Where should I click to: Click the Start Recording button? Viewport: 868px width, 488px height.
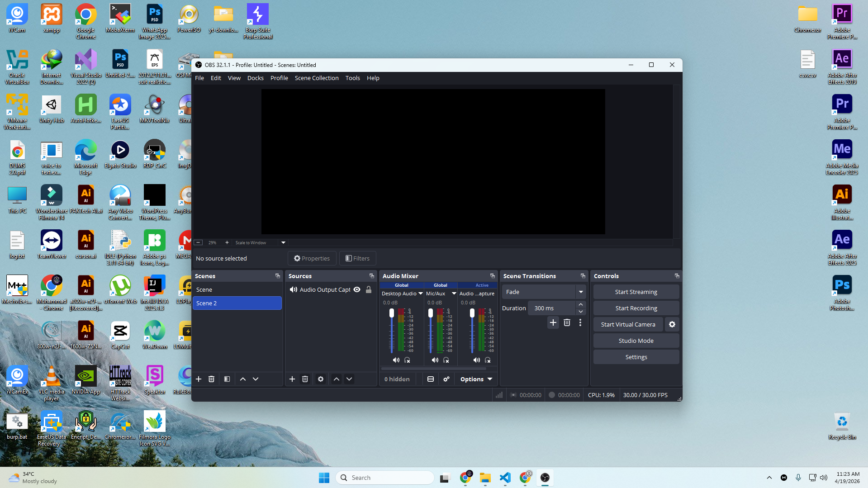(636, 308)
